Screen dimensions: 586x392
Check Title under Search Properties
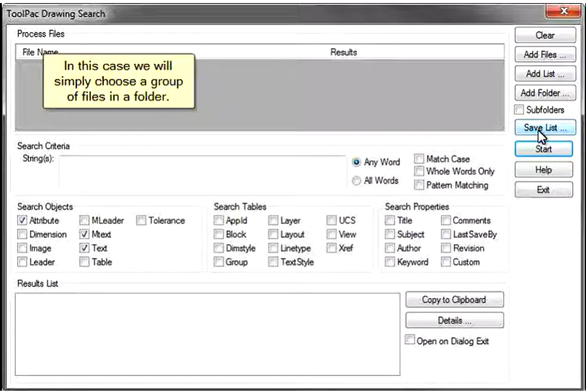390,220
